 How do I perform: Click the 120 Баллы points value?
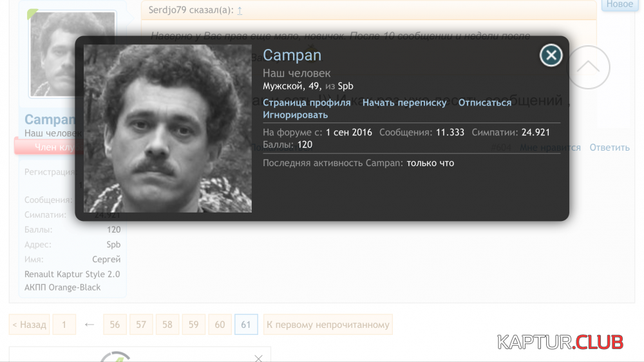305,144
